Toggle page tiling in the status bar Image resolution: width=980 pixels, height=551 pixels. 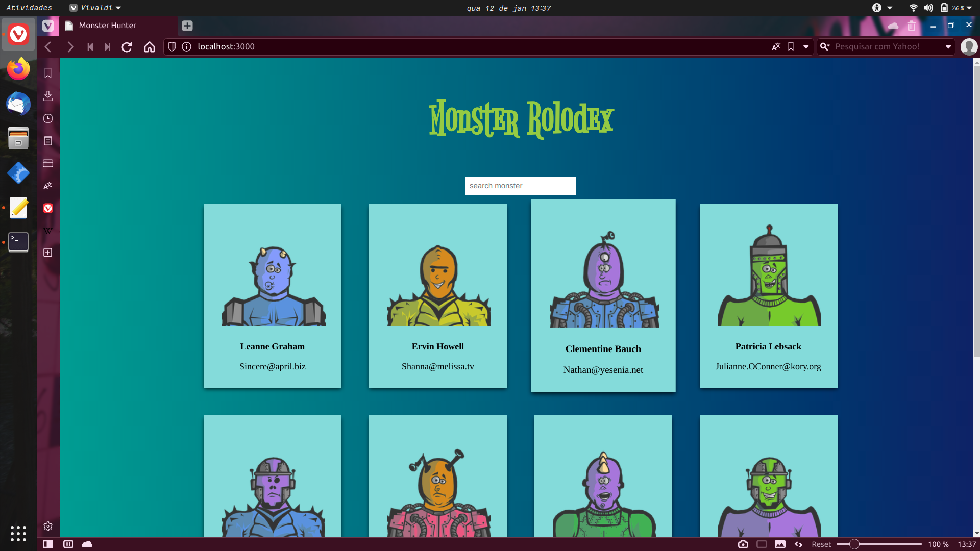(x=68, y=544)
